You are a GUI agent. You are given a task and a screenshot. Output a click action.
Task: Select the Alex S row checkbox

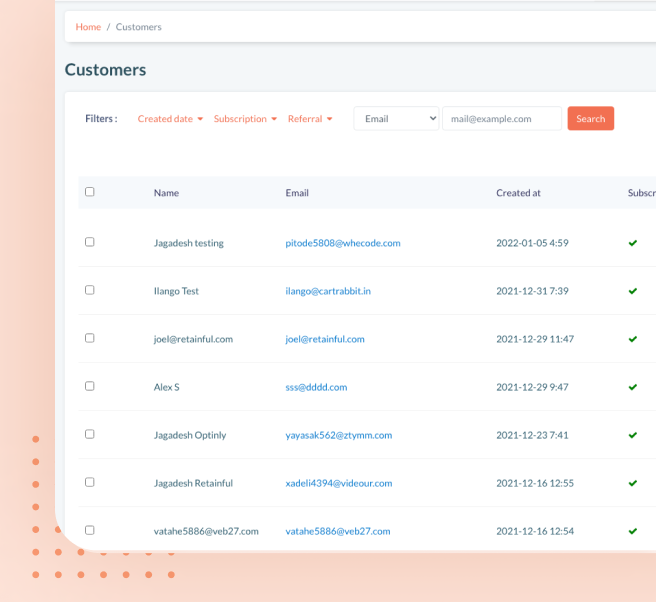pyautogui.click(x=90, y=386)
